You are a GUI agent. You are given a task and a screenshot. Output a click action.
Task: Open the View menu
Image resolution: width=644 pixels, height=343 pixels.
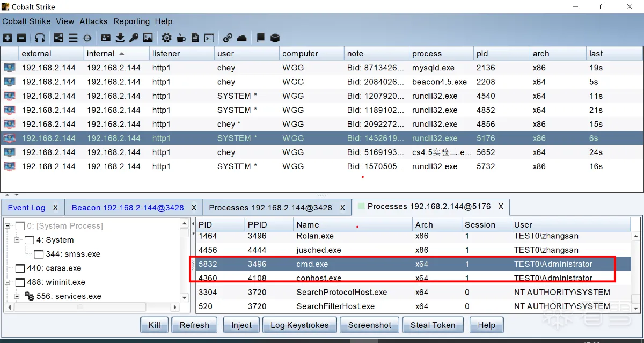[x=65, y=21]
